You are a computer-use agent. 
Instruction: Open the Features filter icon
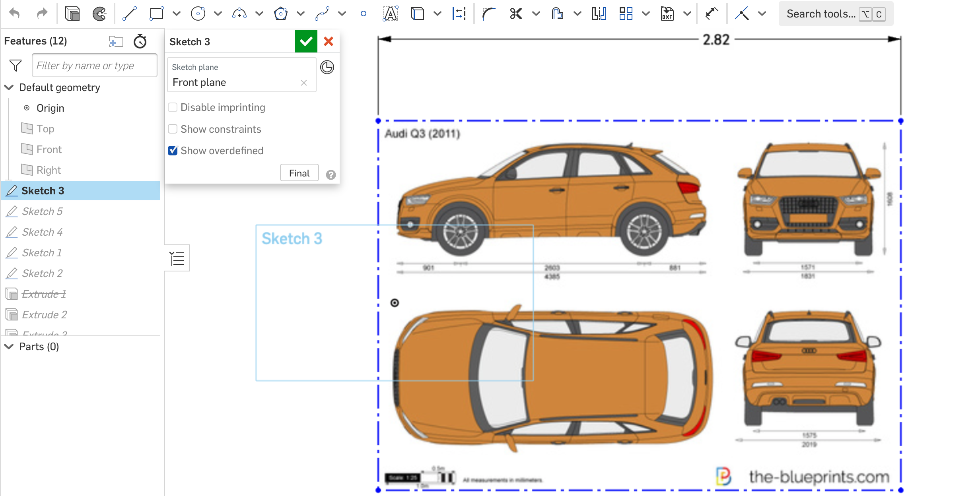[x=15, y=65]
